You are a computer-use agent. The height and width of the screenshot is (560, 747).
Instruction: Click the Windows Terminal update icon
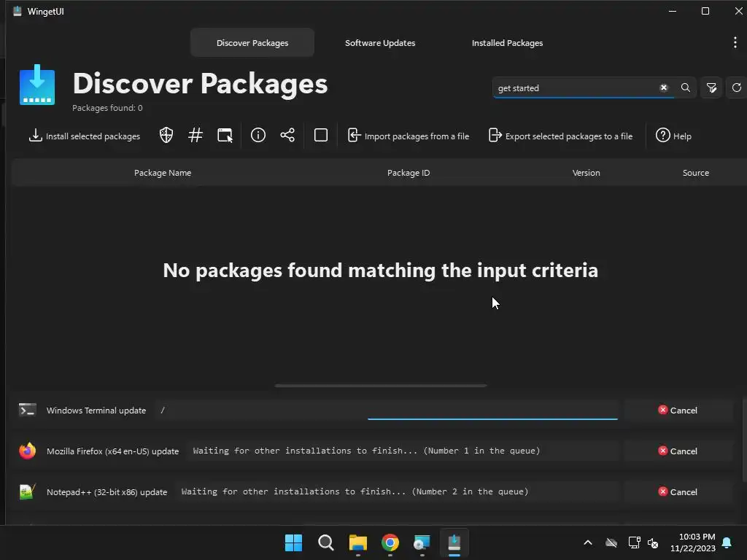(x=27, y=410)
